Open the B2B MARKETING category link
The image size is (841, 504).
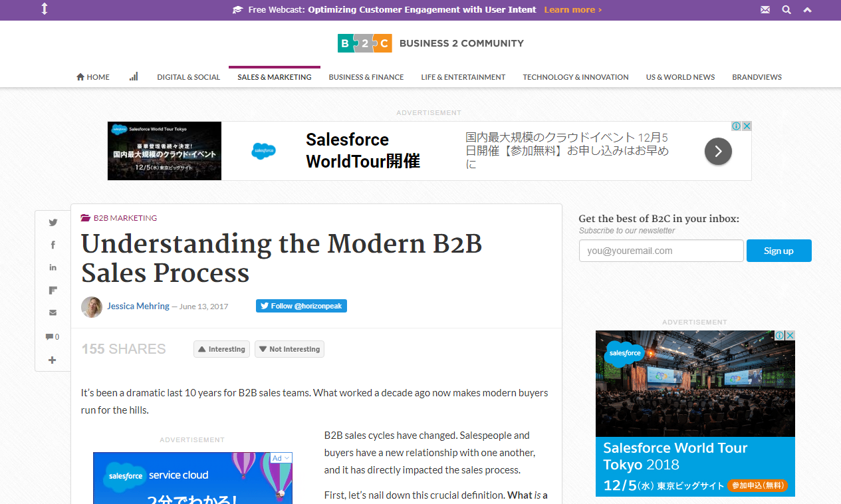(x=125, y=218)
